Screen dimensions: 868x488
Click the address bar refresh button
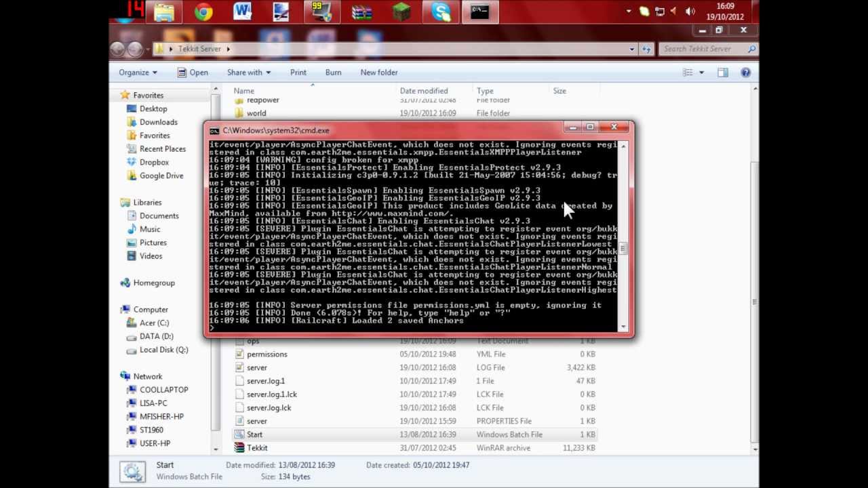647,49
